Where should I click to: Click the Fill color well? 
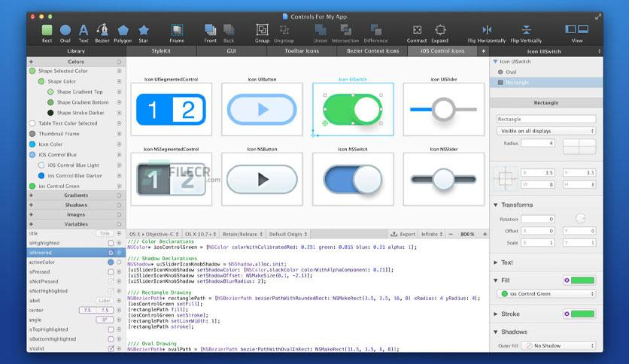[582, 281]
